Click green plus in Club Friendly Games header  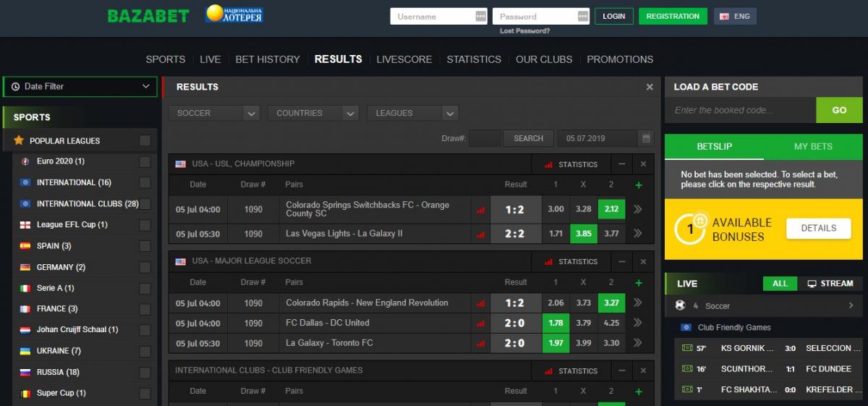click(638, 392)
